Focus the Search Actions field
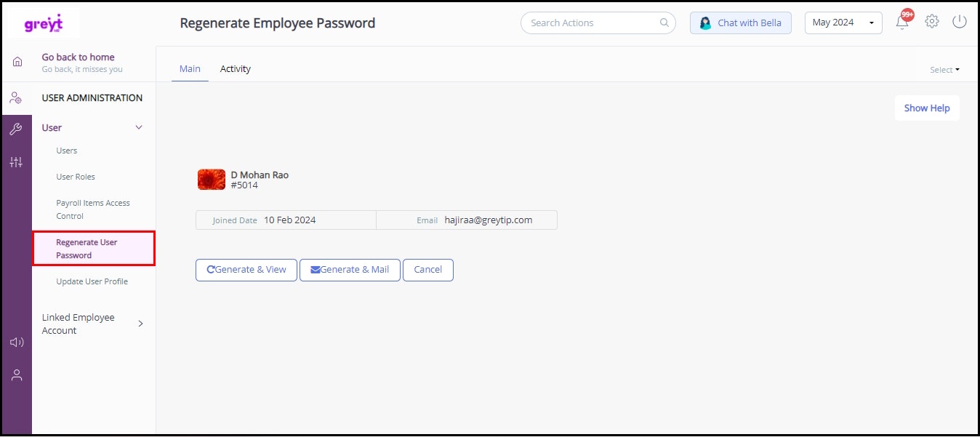Viewport: 980px width, 437px height. click(x=598, y=23)
